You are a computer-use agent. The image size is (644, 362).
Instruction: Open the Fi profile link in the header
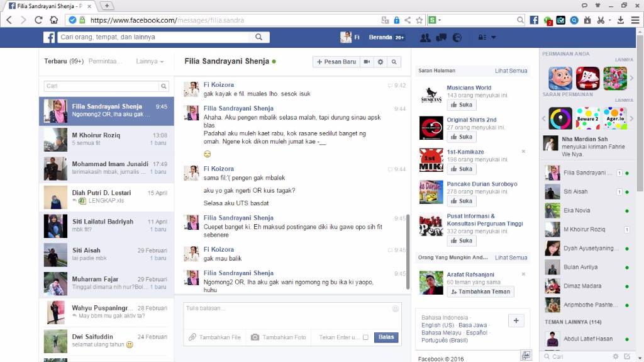pyautogui.click(x=350, y=37)
